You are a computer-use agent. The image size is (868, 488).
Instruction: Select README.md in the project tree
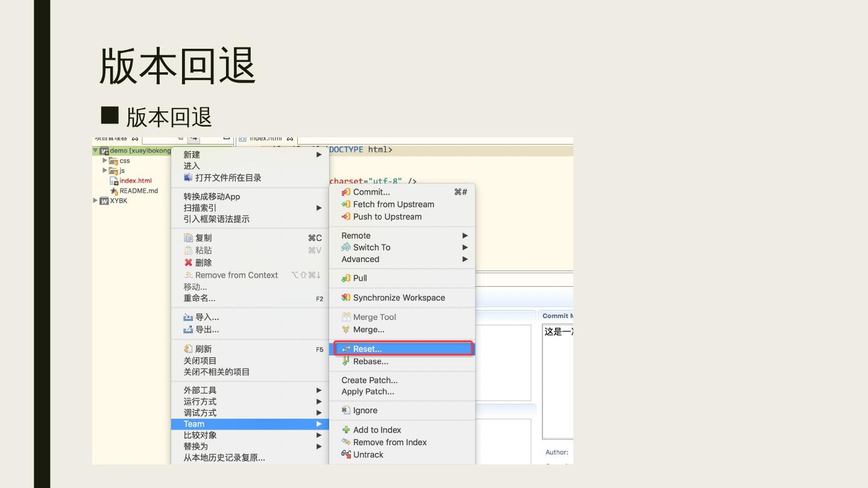coord(138,191)
